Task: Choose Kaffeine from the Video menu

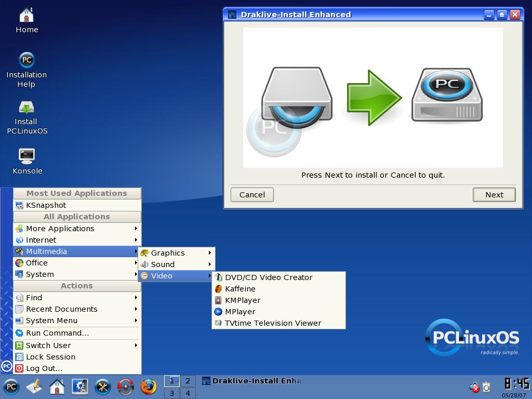Action: 278,289
